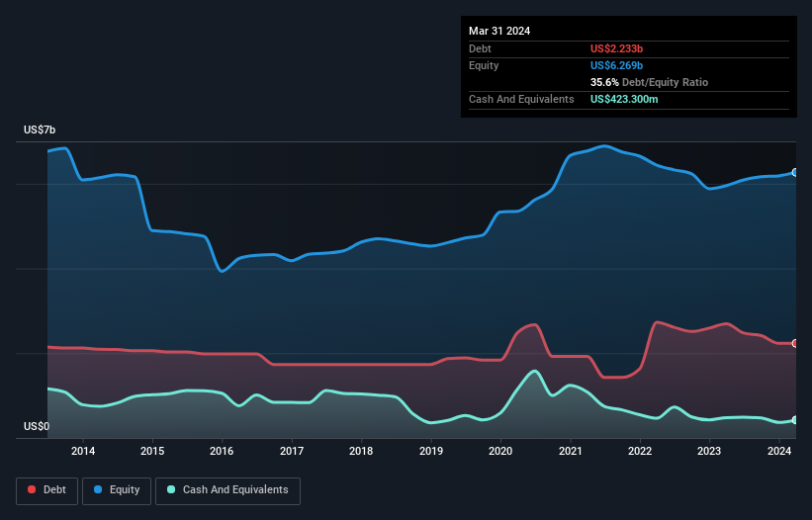Click the 2014 x-axis label
This screenshot has height=520, width=812.
click(x=83, y=451)
